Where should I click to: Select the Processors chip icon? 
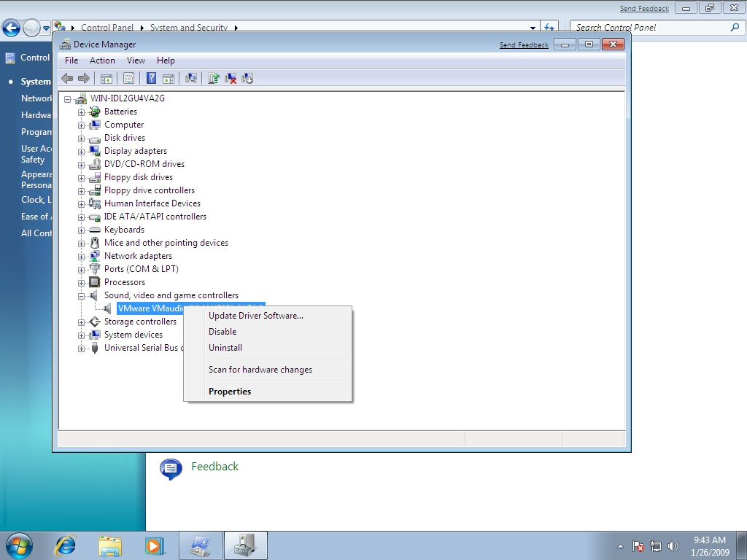tap(94, 282)
